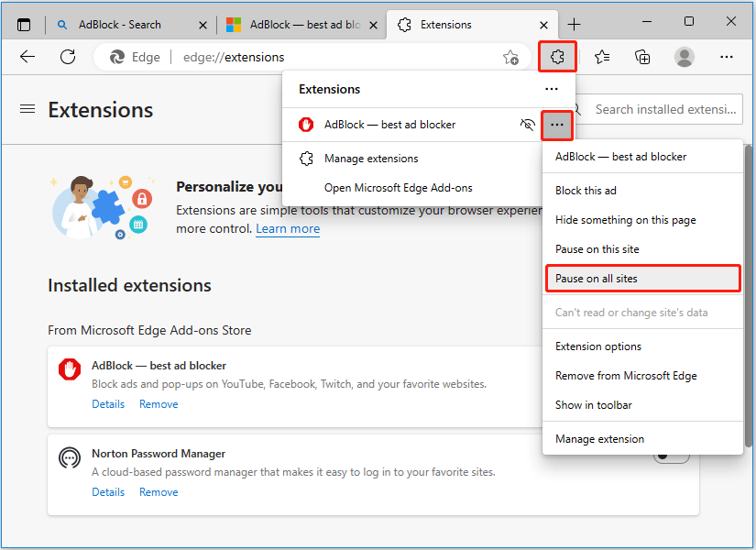The image size is (756, 550).
Task: Open the Extensions page hamburger menu
Action: pyautogui.click(x=27, y=108)
